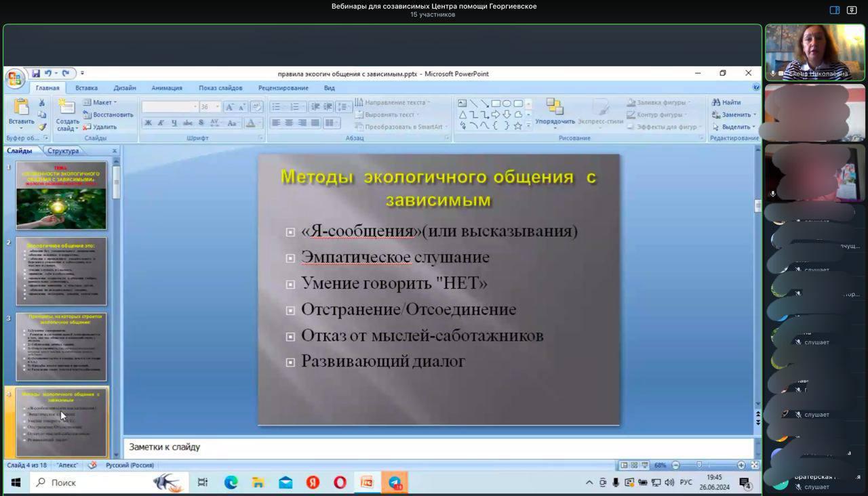Switch to the Рецензирование tab
This screenshot has height=496, width=868.
[283, 88]
